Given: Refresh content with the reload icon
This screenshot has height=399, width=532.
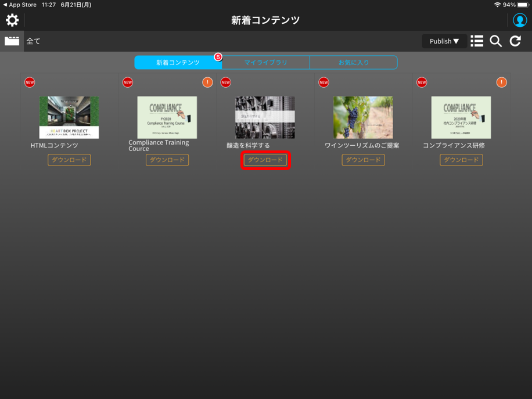Looking at the screenshot, I should click(515, 41).
